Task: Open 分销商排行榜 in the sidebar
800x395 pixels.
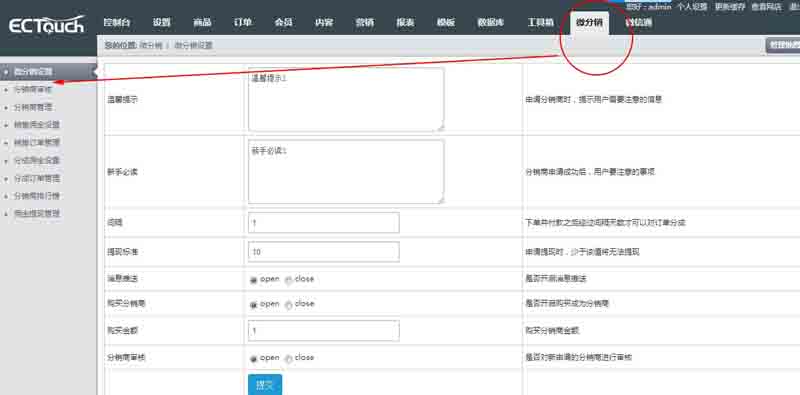Action: coord(37,196)
